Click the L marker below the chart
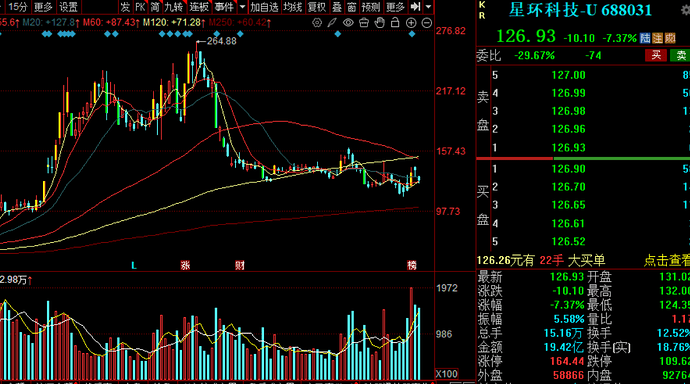Image resolution: width=690 pixels, height=384 pixels. pos(134,266)
